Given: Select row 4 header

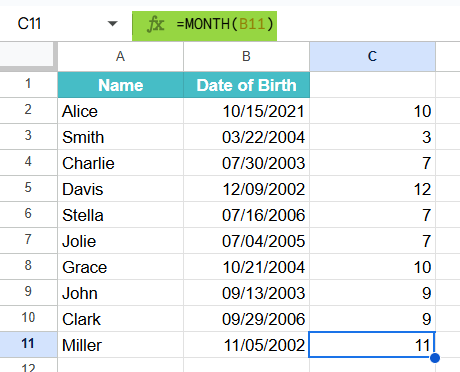Looking at the screenshot, I should click(x=28, y=162).
